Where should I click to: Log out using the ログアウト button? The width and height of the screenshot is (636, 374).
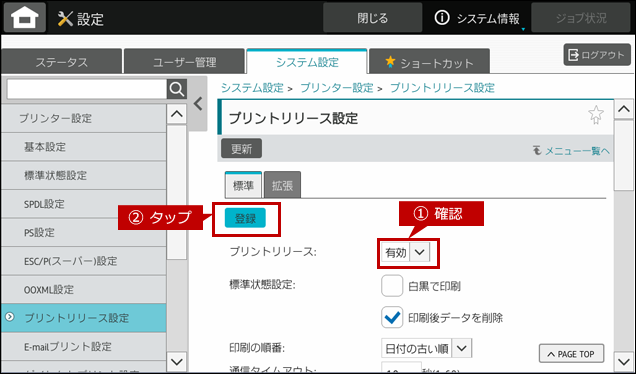pyautogui.click(x=597, y=55)
